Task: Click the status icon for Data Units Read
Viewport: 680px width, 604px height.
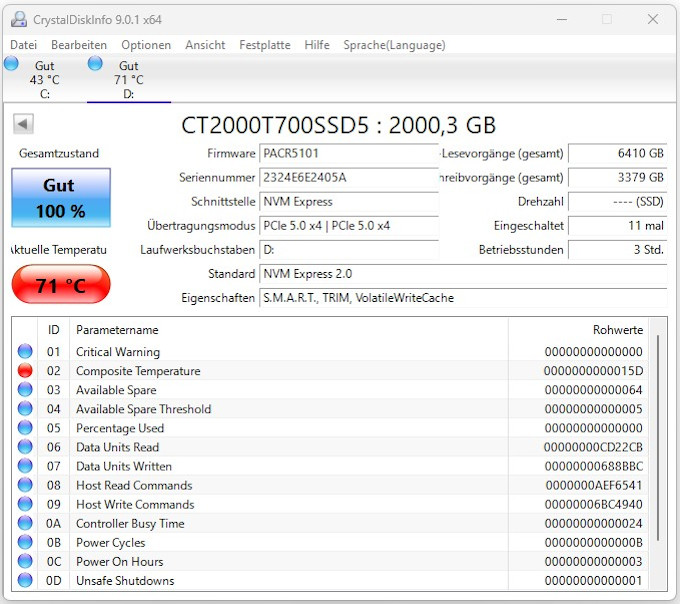Action: (25, 447)
